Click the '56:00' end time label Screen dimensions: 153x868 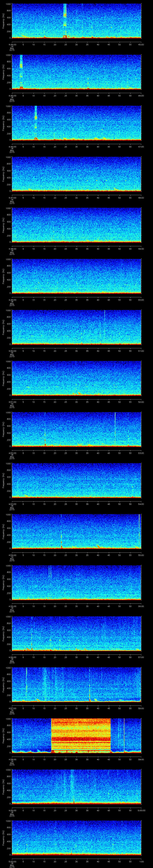coord(141,606)
